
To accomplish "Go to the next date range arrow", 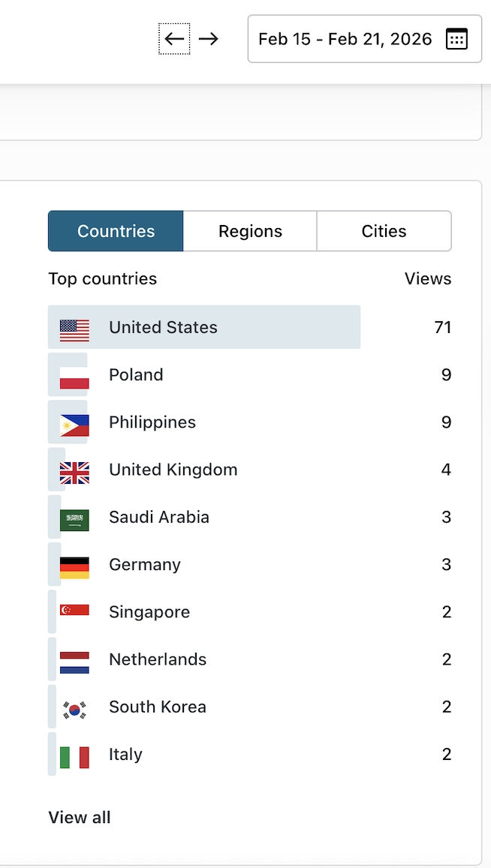I will (x=209, y=39).
